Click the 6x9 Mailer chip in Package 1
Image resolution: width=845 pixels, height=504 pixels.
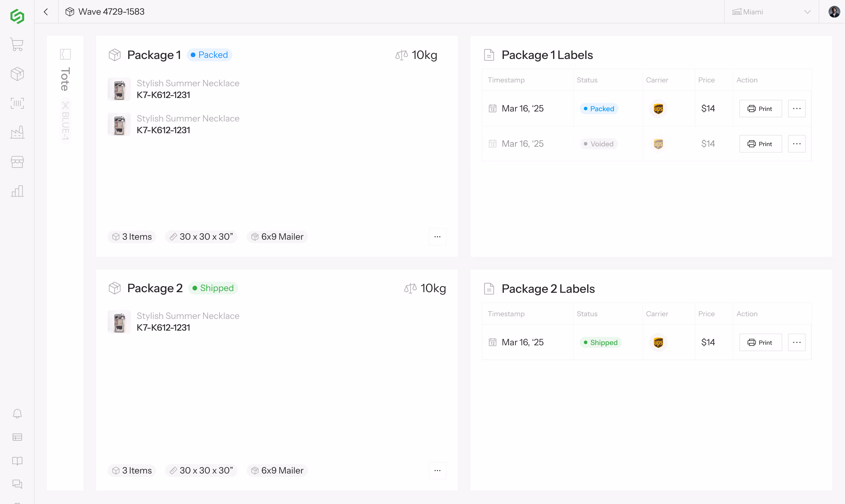click(277, 237)
